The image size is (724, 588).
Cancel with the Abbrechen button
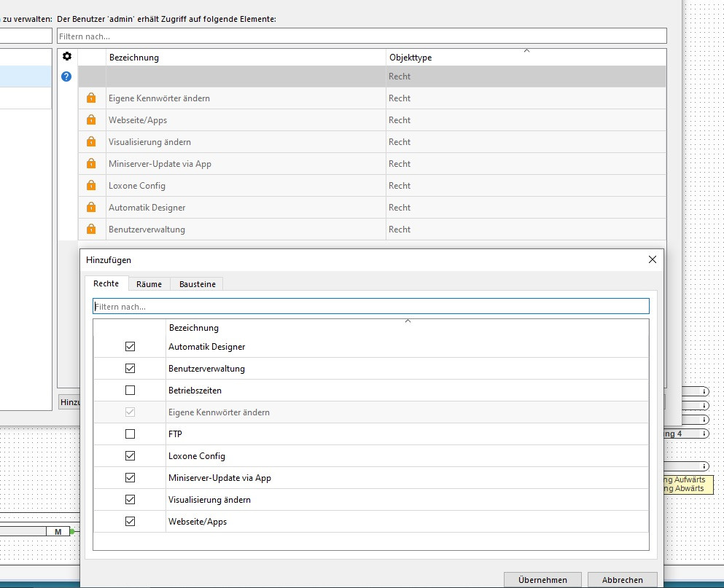pyautogui.click(x=622, y=580)
